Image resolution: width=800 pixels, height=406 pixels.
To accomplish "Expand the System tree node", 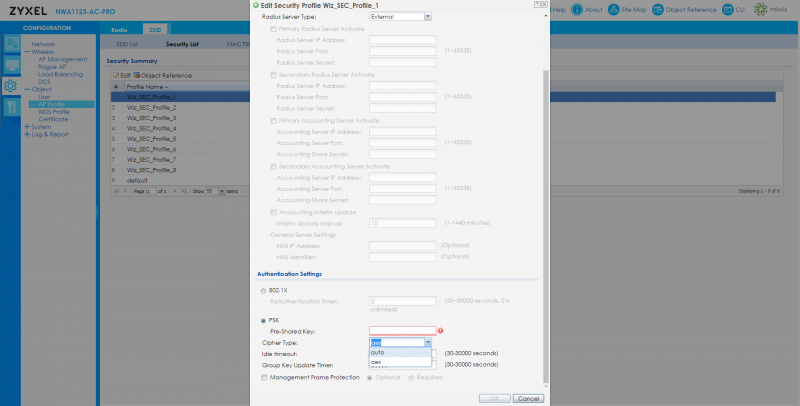I will pos(27,127).
